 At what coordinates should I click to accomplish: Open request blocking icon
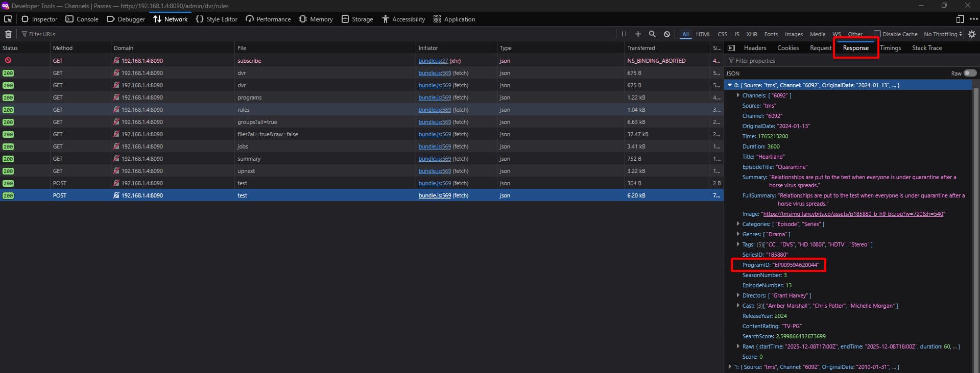click(667, 34)
